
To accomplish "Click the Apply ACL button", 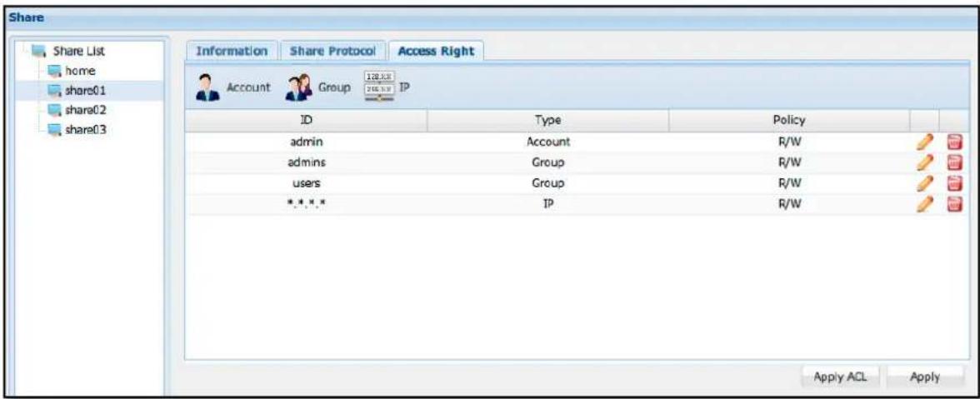I will pos(842,377).
